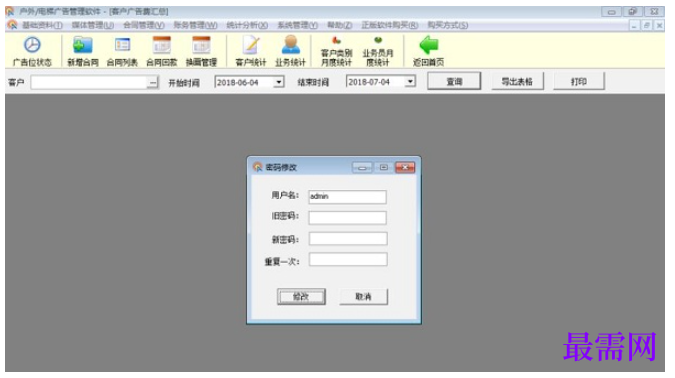
Task: Click the 用户名 field containing admin
Action: [347, 197]
